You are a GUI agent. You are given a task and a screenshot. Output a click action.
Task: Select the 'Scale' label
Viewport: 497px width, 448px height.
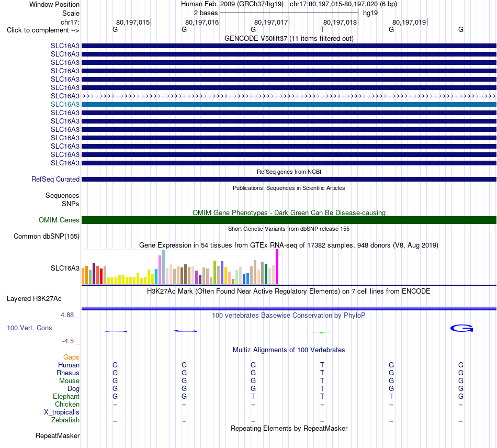(x=71, y=13)
